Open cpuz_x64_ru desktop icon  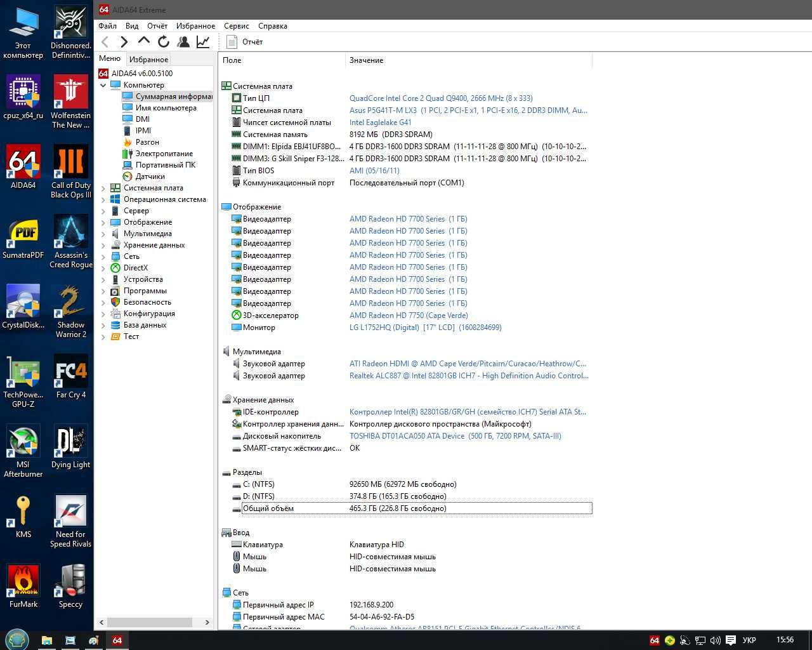tap(23, 98)
